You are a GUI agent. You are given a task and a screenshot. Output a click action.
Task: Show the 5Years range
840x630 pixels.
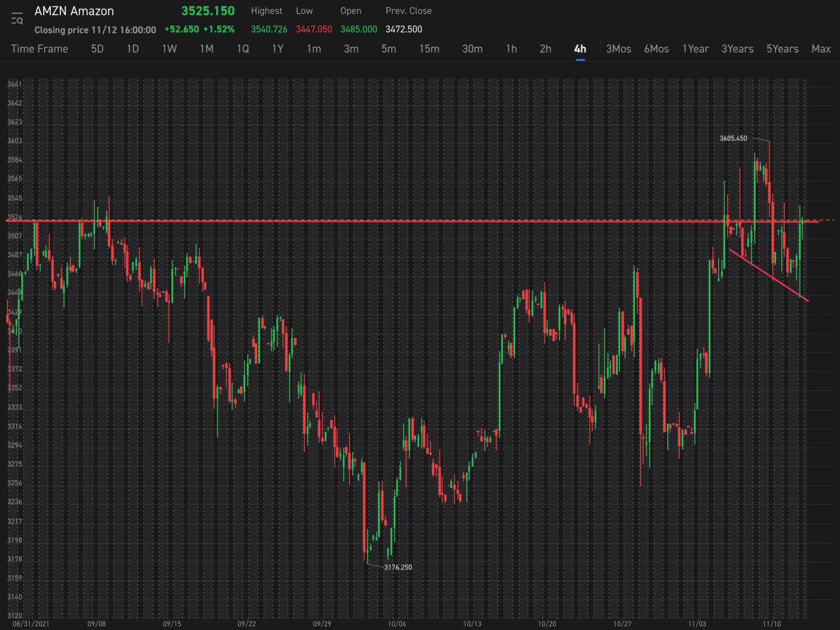[x=782, y=49]
